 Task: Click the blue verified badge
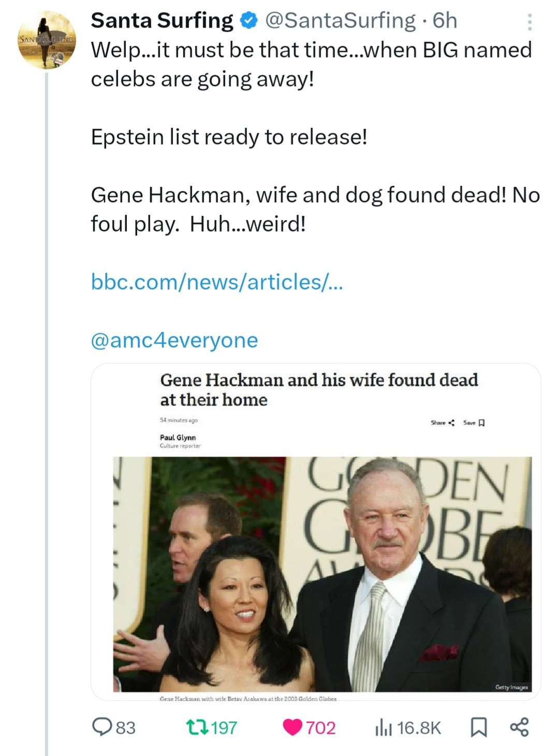point(250,21)
